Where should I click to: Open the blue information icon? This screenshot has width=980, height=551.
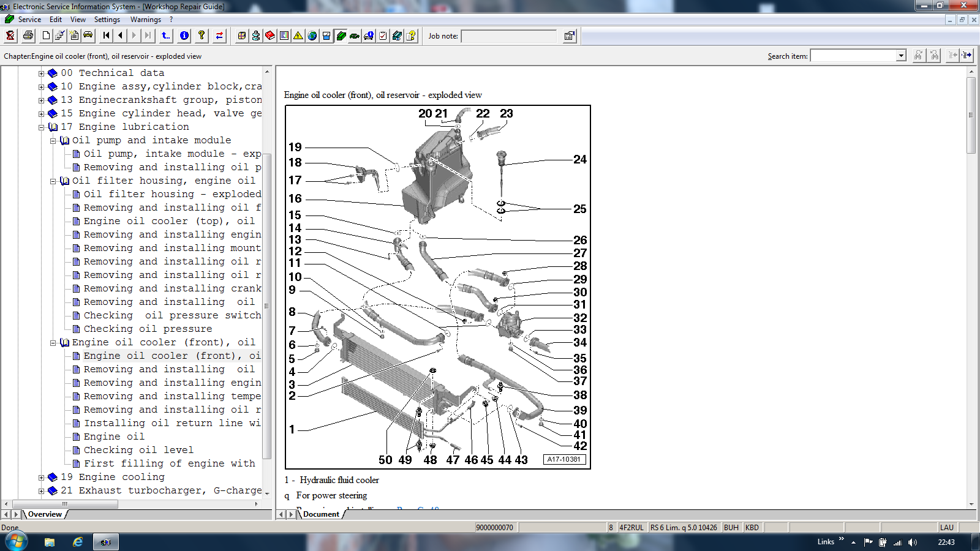(x=184, y=36)
